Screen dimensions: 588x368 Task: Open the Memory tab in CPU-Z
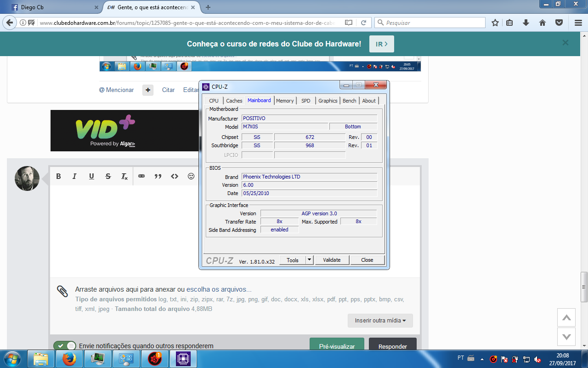285,101
